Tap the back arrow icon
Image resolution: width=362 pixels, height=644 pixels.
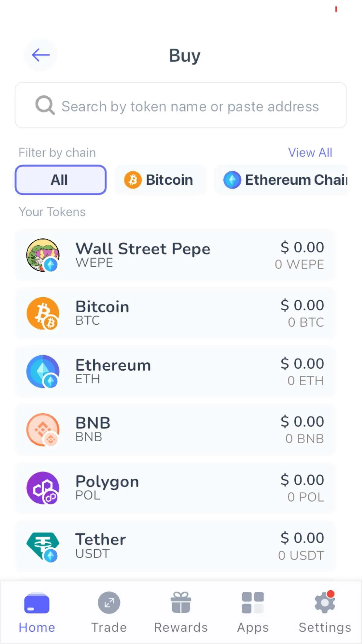[x=41, y=55]
